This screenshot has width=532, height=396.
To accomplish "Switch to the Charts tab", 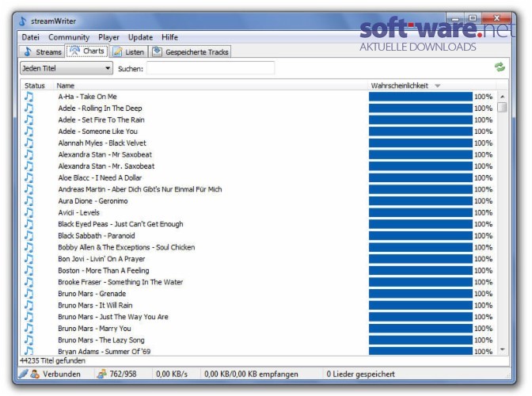I will (x=87, y=51).
